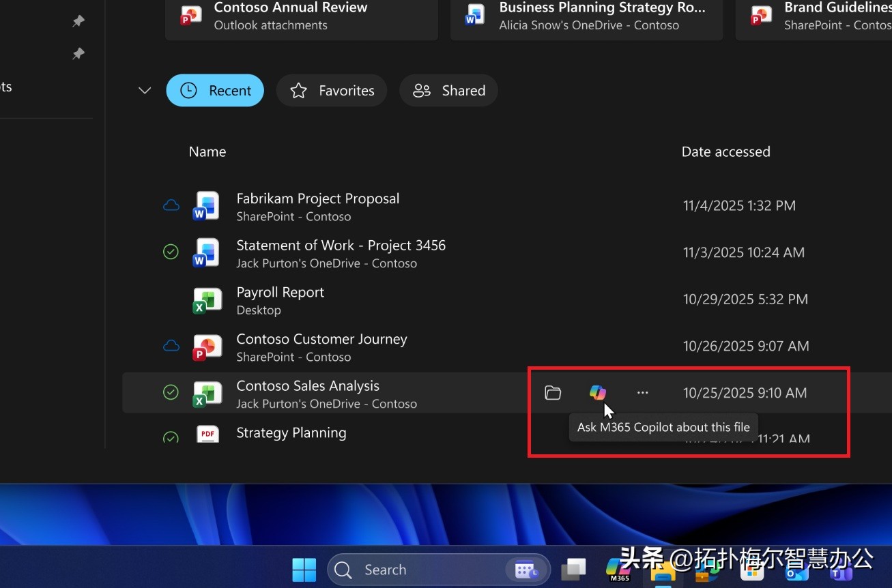
Task: Collapse the Recent files list chevron
Action: tap(144, 90)
